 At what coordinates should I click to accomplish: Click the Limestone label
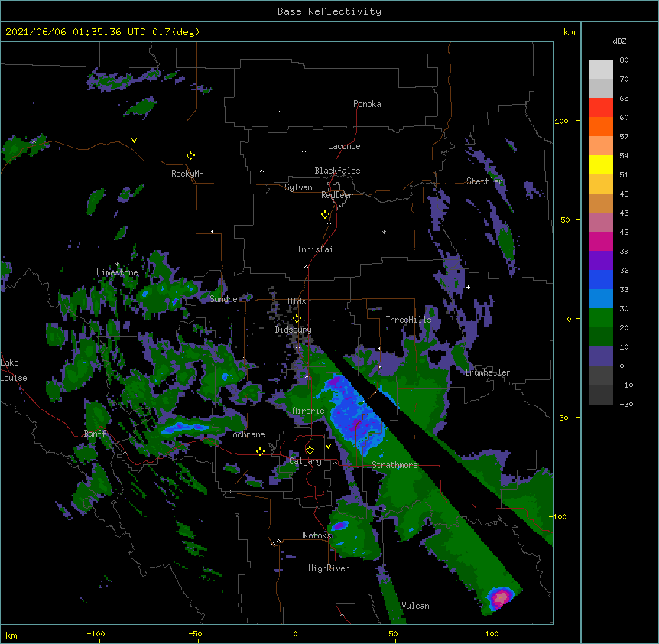point(117,272)
